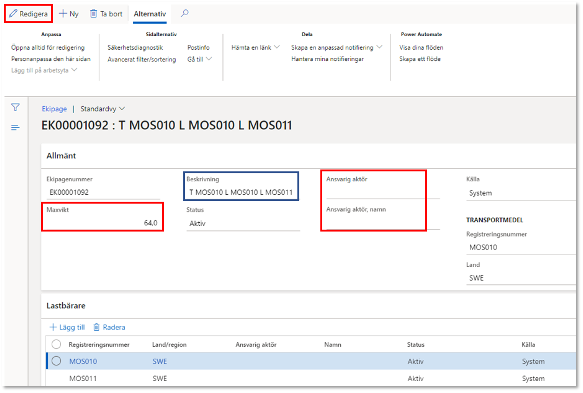Open the Standardvy view dropdown
583x393 pixels.
(103, 109)
